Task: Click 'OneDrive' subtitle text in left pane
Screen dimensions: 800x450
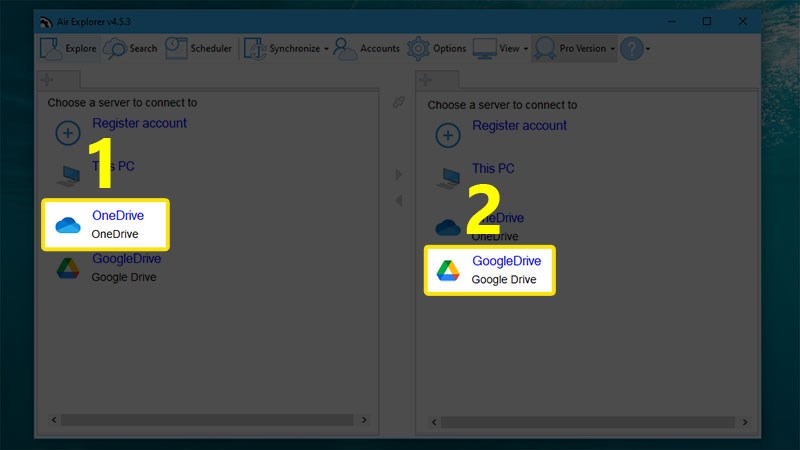Action: coord(115,234)
